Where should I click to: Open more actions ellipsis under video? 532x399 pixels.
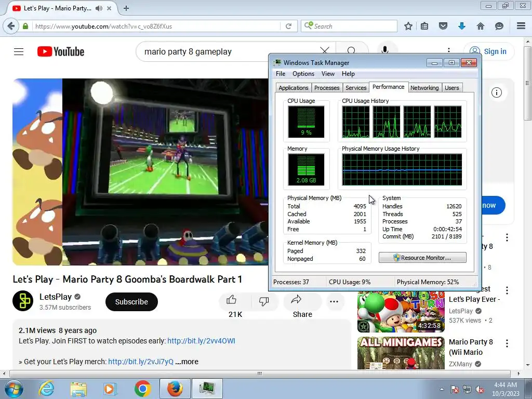click(x=334, y=302)
